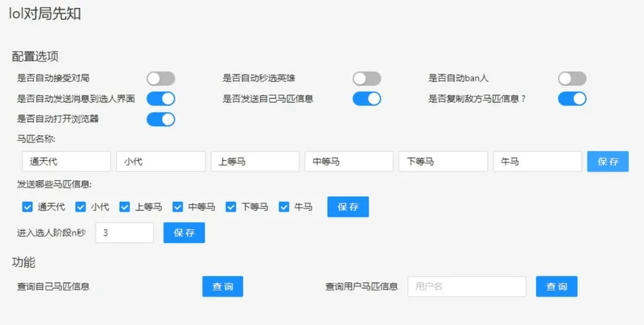The width and height of the screenshot is (644, 325).
Task: Uncheck the 牛马 checkbox
Action: (x=284, y=207)
